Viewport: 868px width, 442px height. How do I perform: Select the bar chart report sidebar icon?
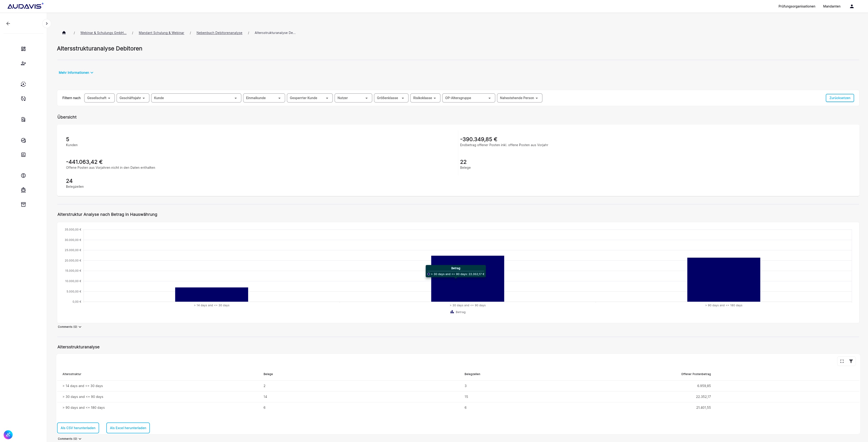click(x=23, y=155)
